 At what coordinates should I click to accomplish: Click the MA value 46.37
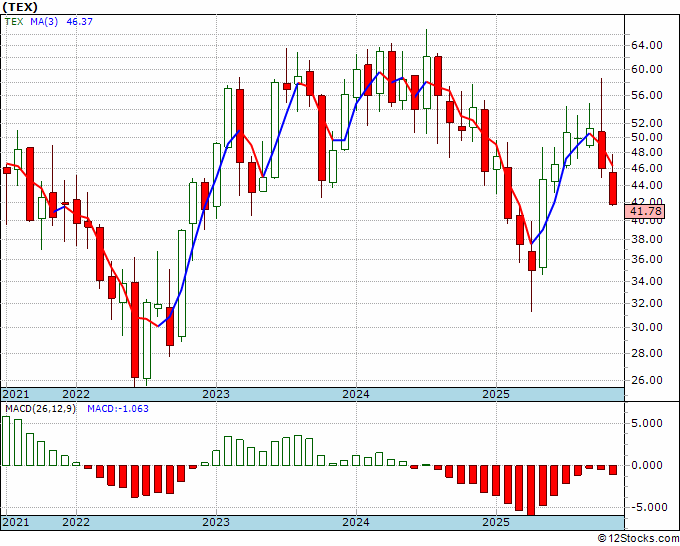pos(79,21)
